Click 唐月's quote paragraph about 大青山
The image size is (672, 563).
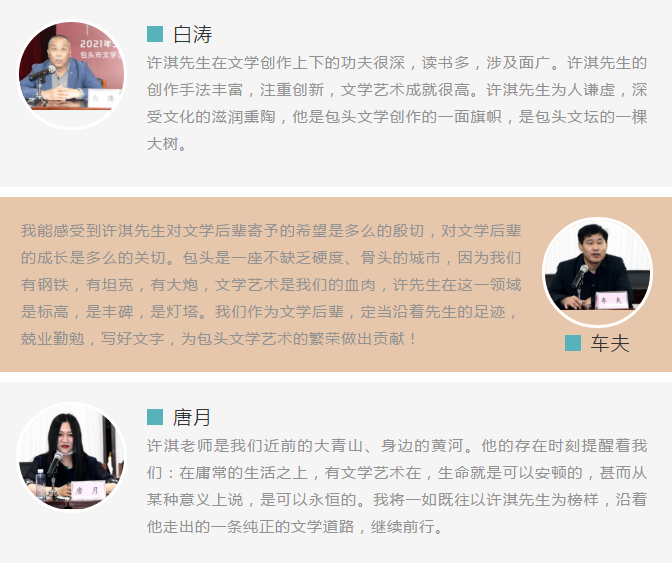(397, 485)
